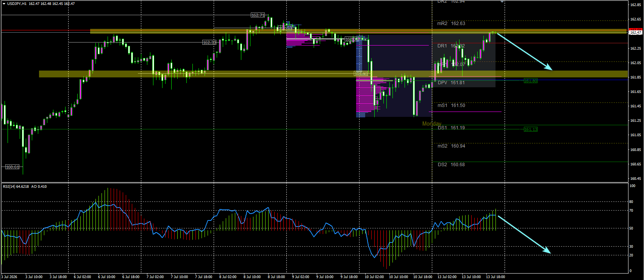Select the USDJPY,H1 symbol label
This screenshot has width=644, height=280.
pyautogui.click(x=17, y=3)
